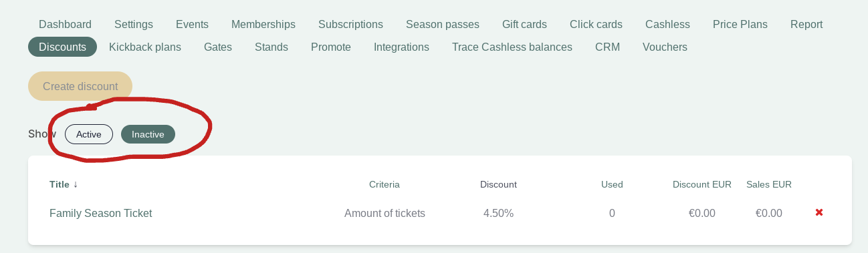Click the Create discount button

pos(80,86)
